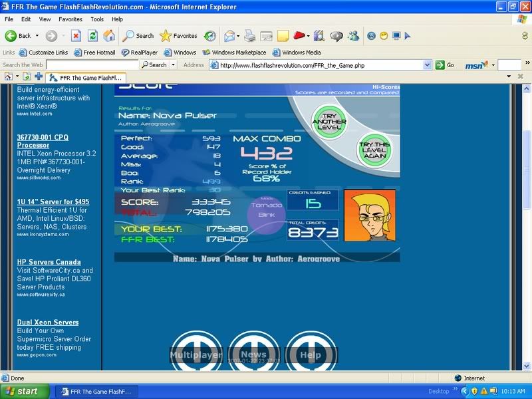This screenshot has height=399, width=532.
Task: Open the Favorites star button
Action: (178, 36)
